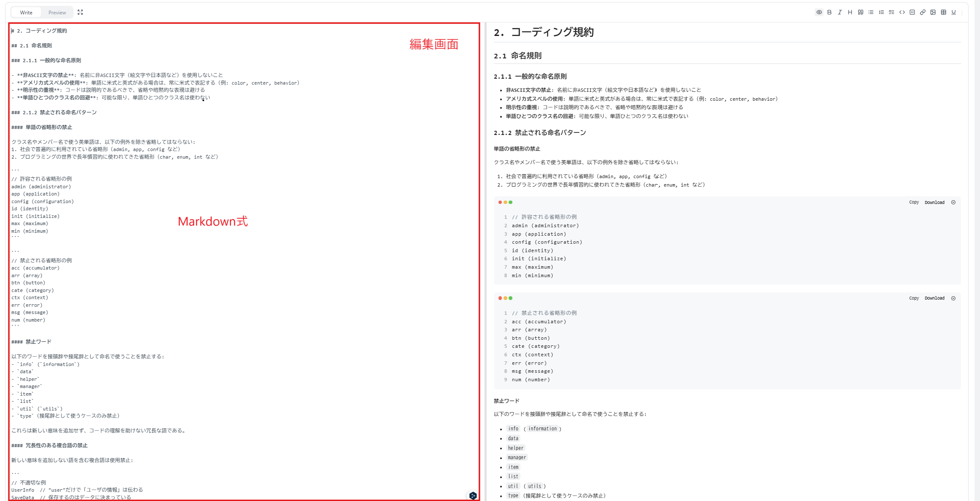Insert a hyperlink using the link icon

pos(923,12)
